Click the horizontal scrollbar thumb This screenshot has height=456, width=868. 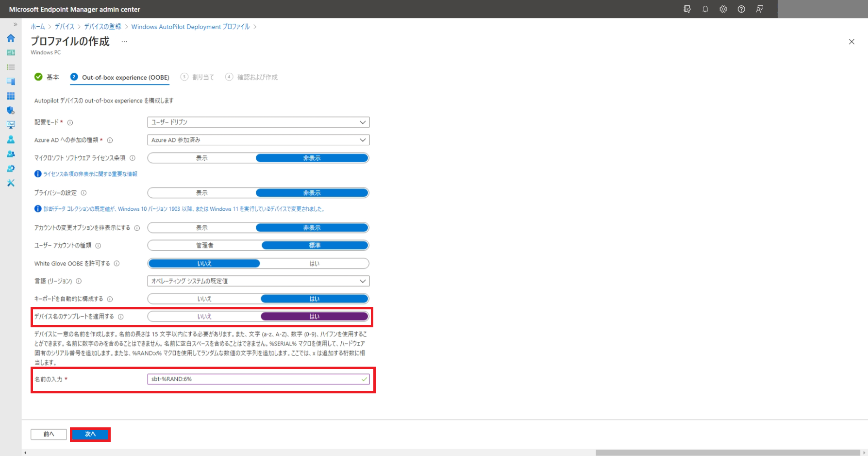(728, 453)
